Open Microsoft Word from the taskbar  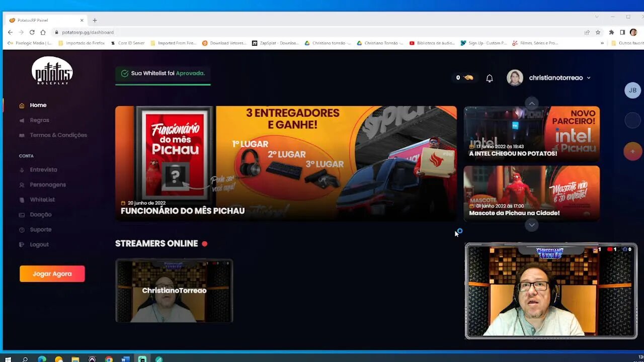(125, 359)
